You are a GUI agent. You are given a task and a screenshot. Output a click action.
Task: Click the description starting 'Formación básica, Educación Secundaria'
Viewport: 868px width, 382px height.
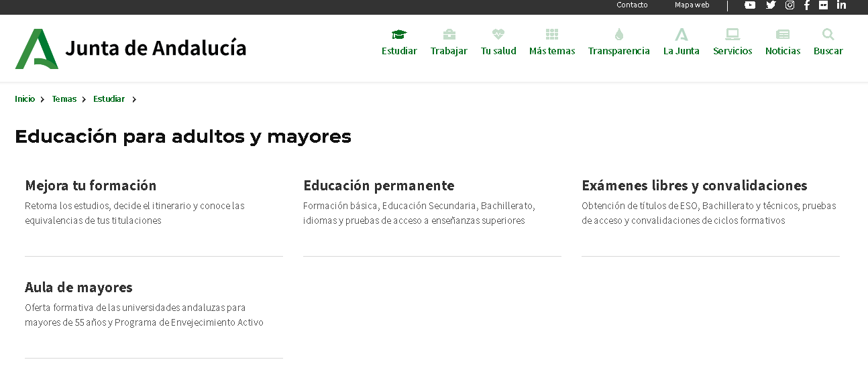coord(419,213)
